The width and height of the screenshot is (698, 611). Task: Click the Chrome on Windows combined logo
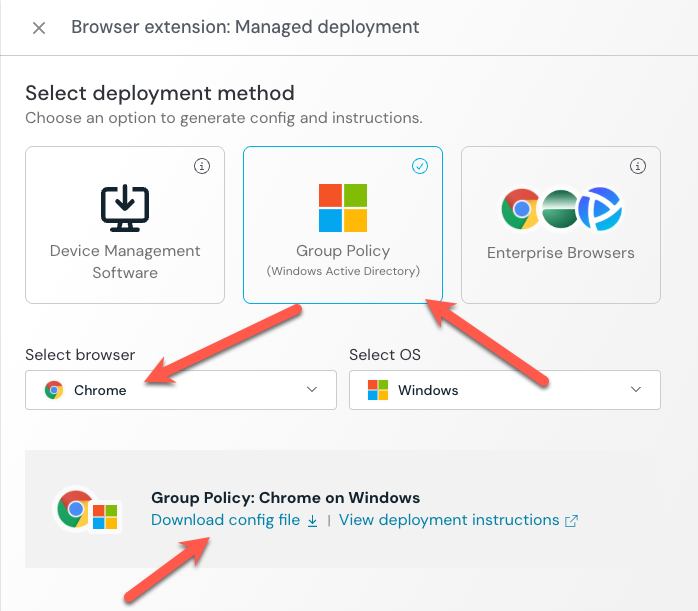tap(88, 510)
